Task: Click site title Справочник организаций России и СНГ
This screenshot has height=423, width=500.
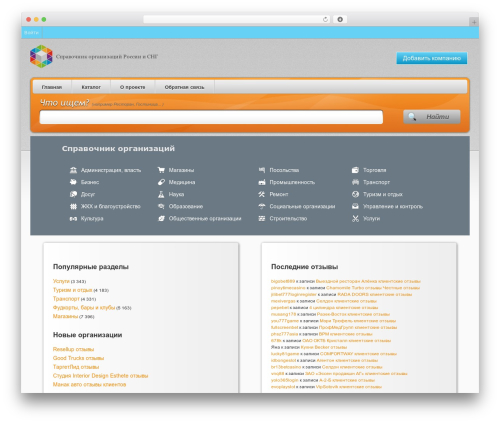Action: click(x=107, y=57)
